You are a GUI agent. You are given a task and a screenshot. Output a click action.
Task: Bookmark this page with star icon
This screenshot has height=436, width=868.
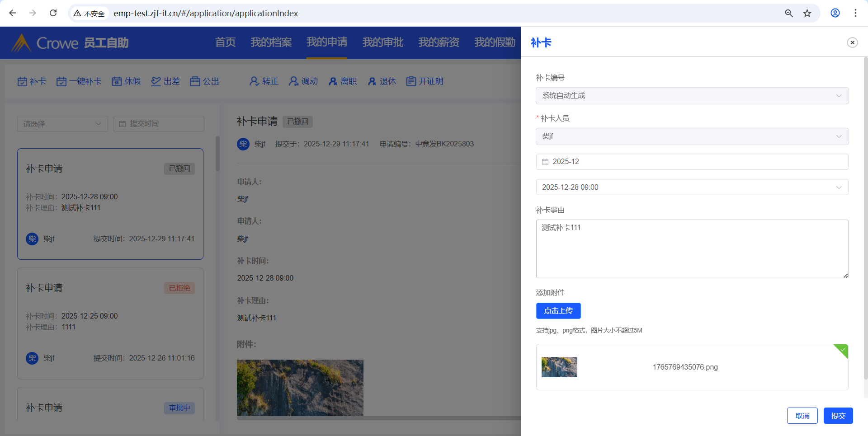[807, 13]
